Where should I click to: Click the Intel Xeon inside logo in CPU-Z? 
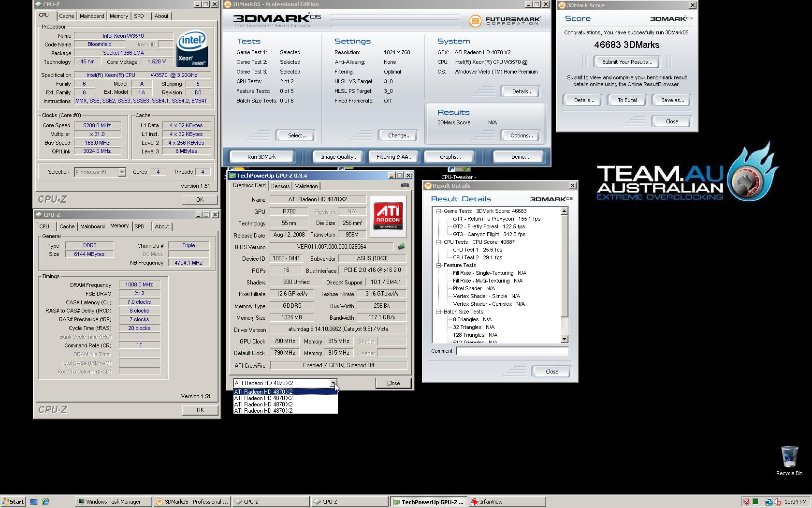tap(192, 49)
